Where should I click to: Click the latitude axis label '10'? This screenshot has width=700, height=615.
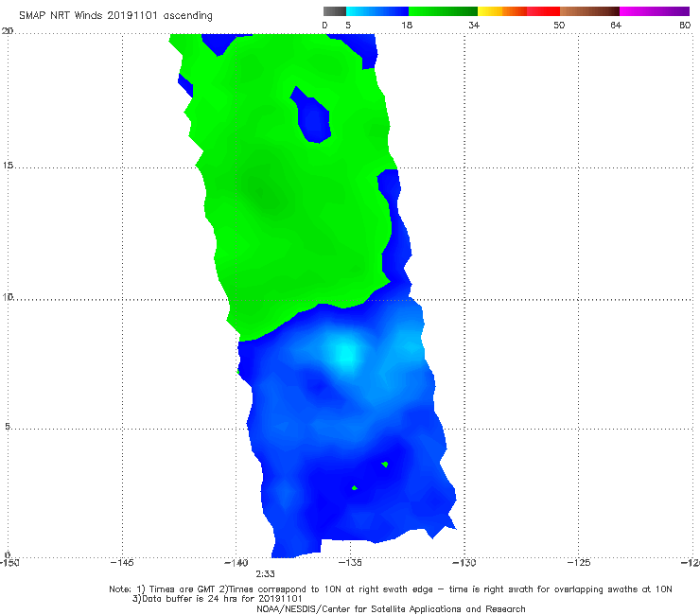pyautogui.click(x=8, y=296)
